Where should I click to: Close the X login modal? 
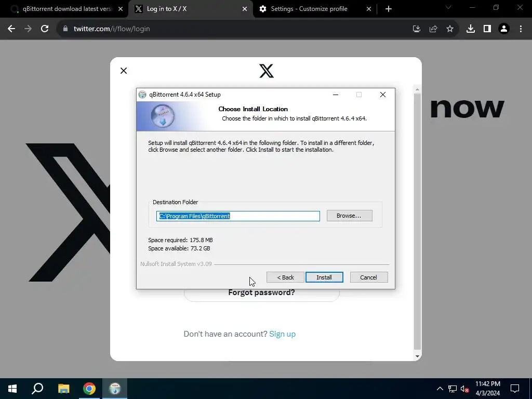pyautogui.click(x=124, y=71)
